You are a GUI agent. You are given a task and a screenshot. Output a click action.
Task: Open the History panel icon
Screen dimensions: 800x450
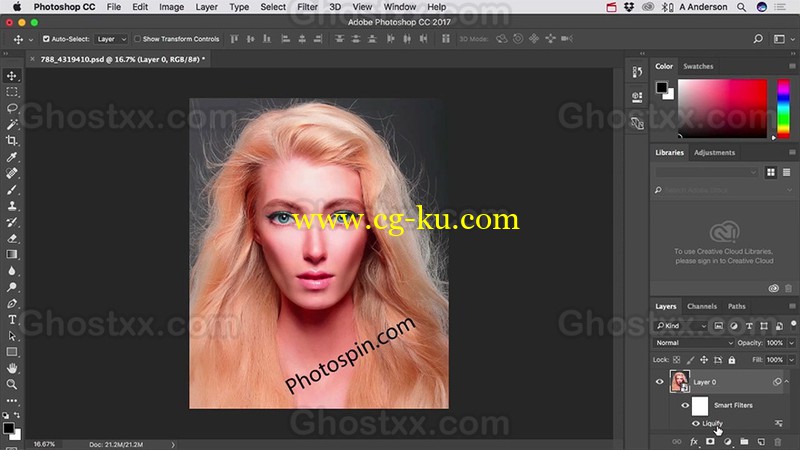tap(637, 72)
